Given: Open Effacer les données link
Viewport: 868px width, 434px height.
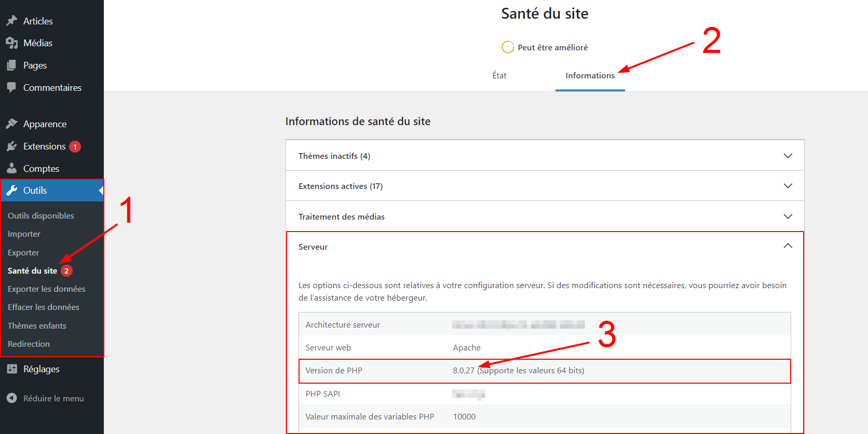Looking at the screenshot, I should [x=44, y=307].
